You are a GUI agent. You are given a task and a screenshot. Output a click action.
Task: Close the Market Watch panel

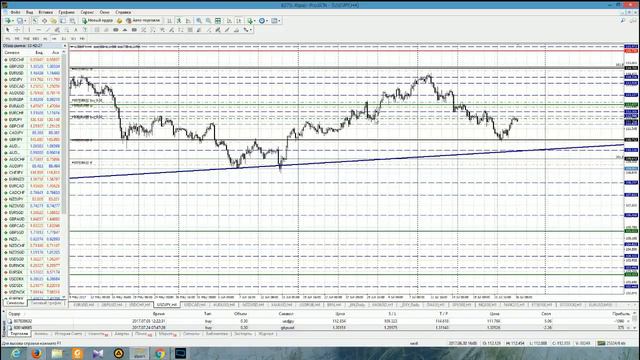tap(64, 46)
